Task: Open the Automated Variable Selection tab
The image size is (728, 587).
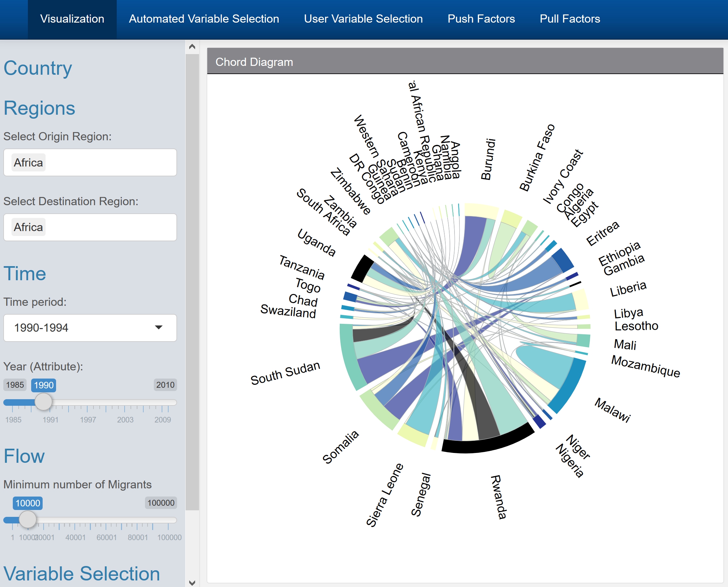Action: (x=204, y=19)
